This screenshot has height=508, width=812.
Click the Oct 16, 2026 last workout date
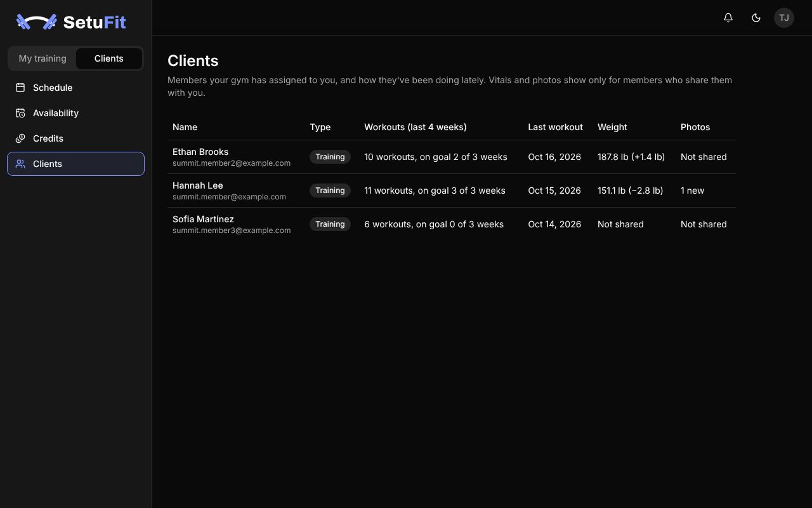(554, 157)
